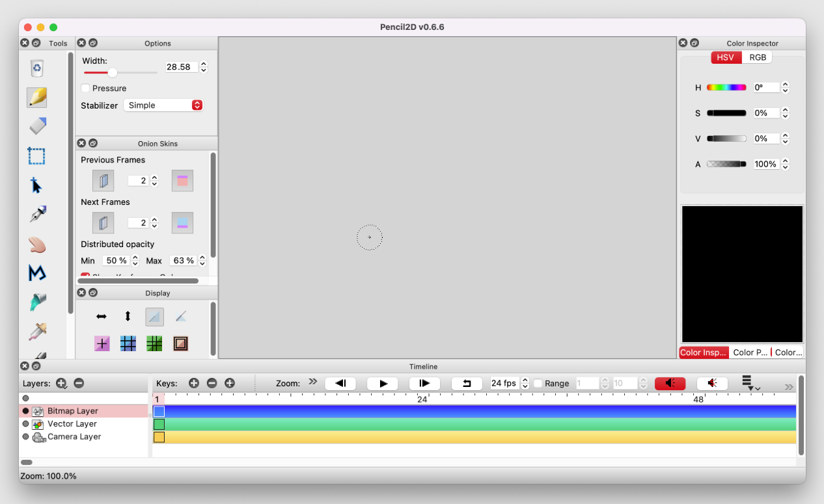The image size is (824, 504).
Task: Expand the timeline Zoom chevron
Action: [x=312, y=382]
